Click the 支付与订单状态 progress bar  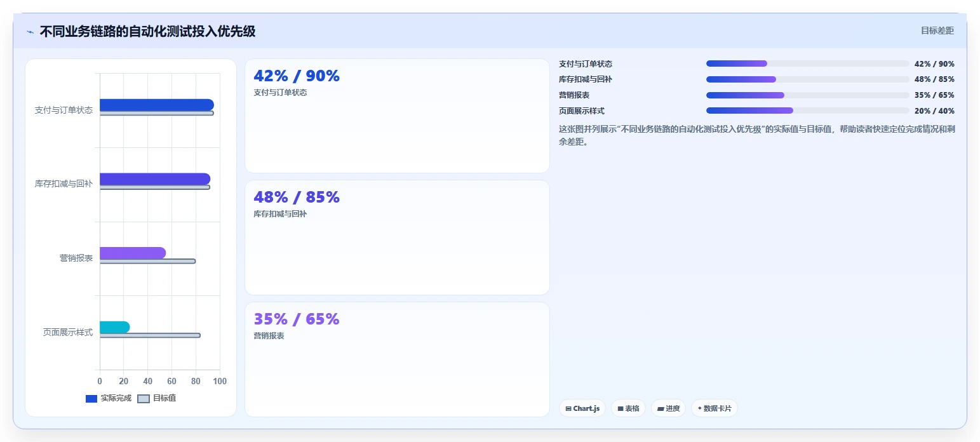pyautogui.click(x=807, y=64)
